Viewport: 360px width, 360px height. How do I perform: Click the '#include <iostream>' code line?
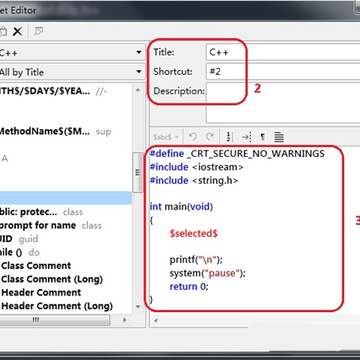pyautogui.click(x=197, y=167)
